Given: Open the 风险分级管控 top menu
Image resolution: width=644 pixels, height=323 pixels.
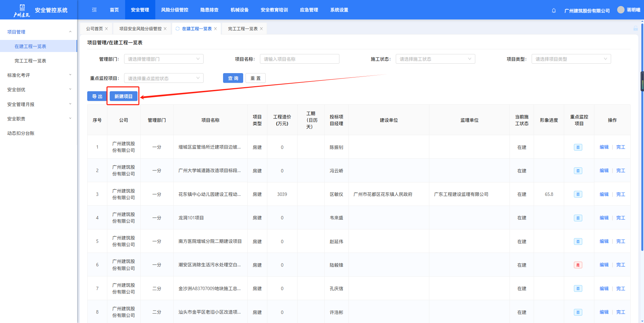Looking at the screenshot, I should click(174, 10).
